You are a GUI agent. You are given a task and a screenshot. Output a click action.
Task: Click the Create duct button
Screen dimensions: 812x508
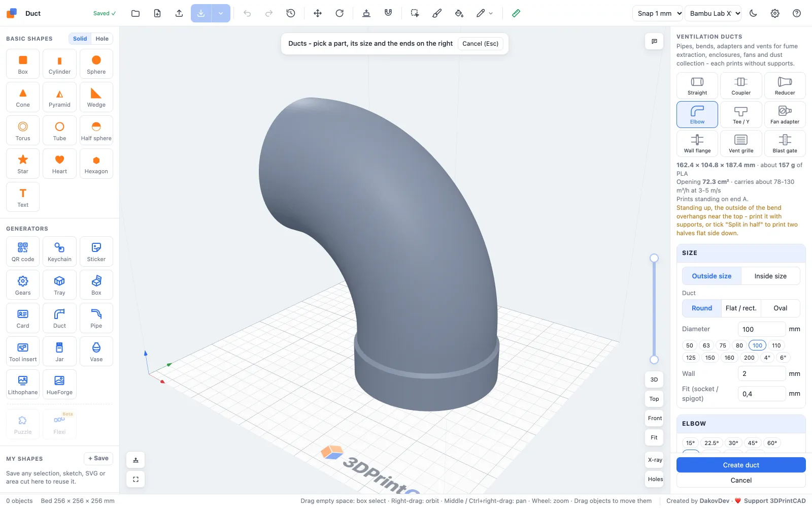click(x=741, y=465)
